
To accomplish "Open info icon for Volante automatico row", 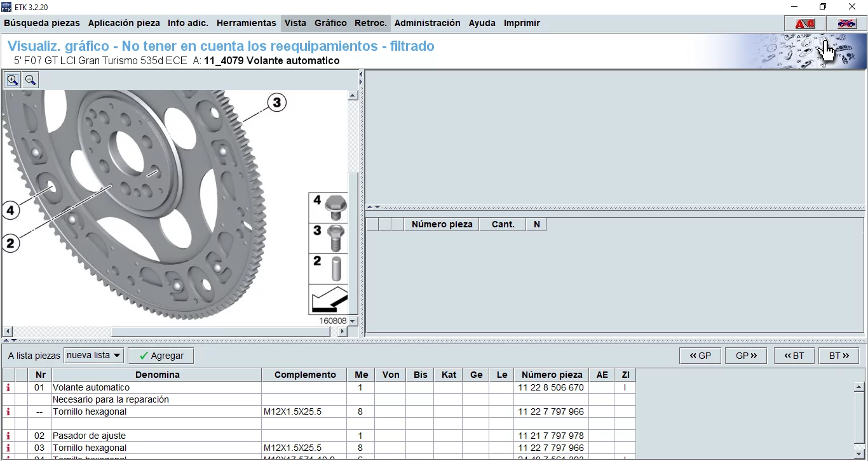I will tap(7, 387).
